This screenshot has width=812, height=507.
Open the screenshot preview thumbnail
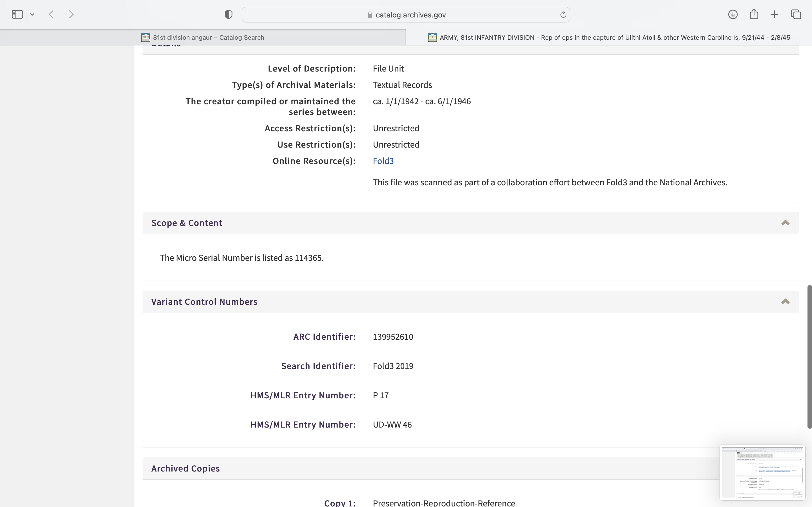tap(762, 472)
